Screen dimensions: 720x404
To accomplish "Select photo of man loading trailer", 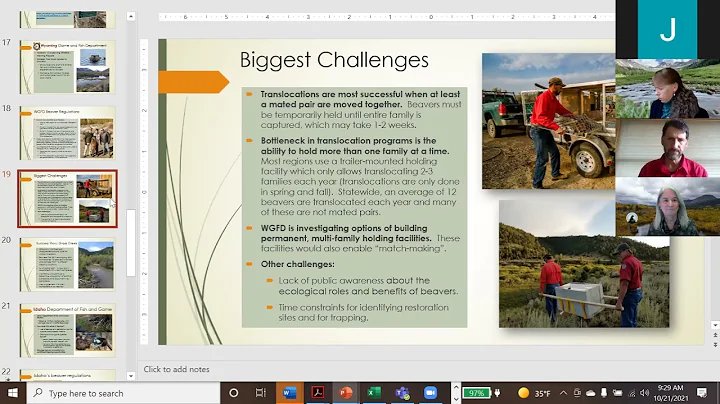I will 548,121.
